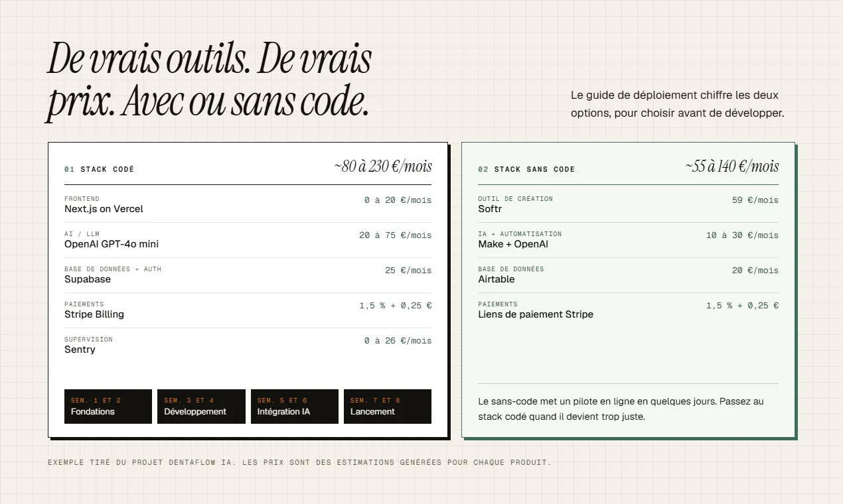Select the "OpenAI GPT-4o mini" row name

pyautogui.click(x=112, y=244)
